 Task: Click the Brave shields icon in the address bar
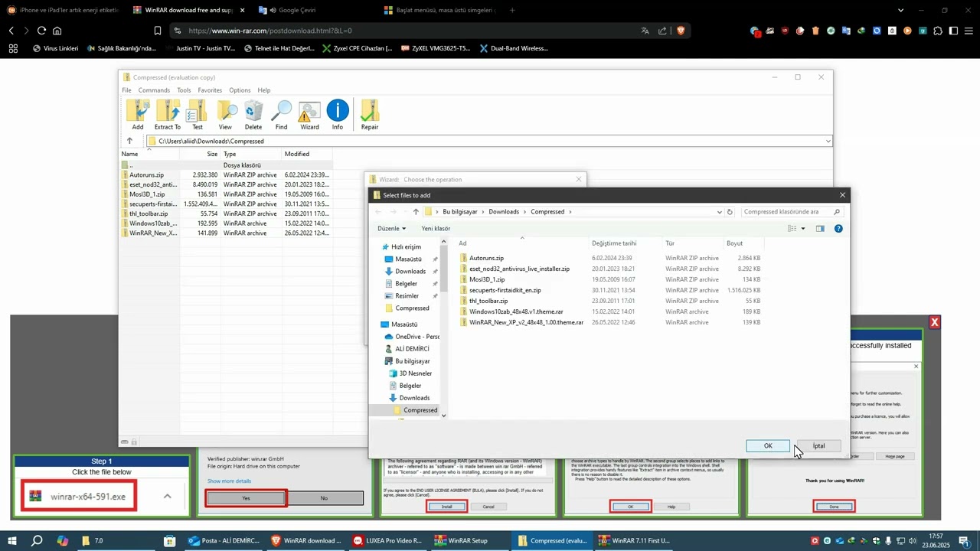(x=681, y=31)
